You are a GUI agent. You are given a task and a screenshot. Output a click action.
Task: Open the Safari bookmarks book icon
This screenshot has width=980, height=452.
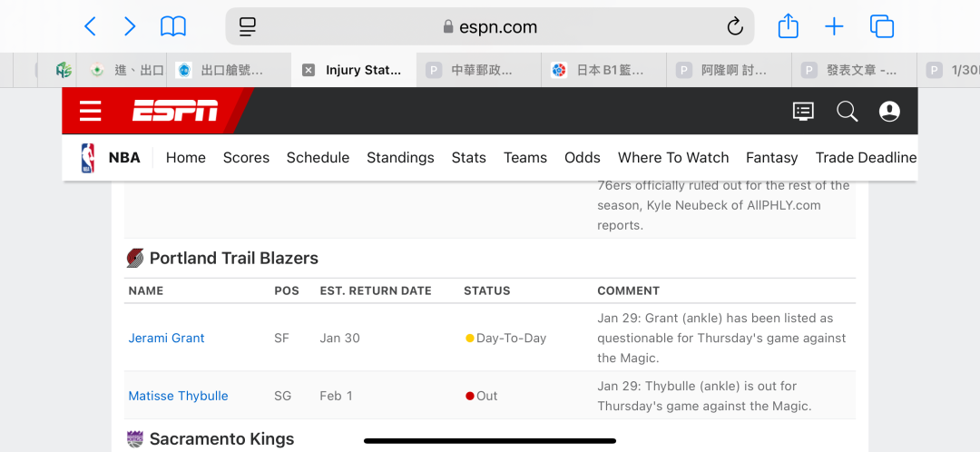[x=173, y=26]
